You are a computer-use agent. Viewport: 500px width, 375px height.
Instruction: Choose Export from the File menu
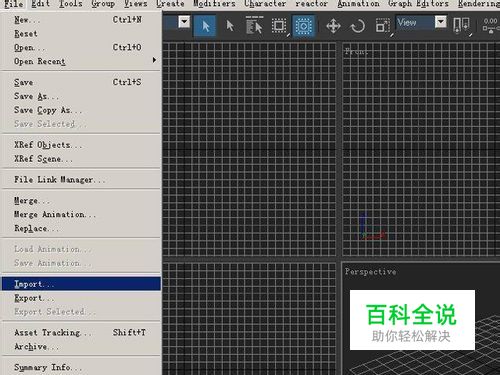click(x=81, y=298)
